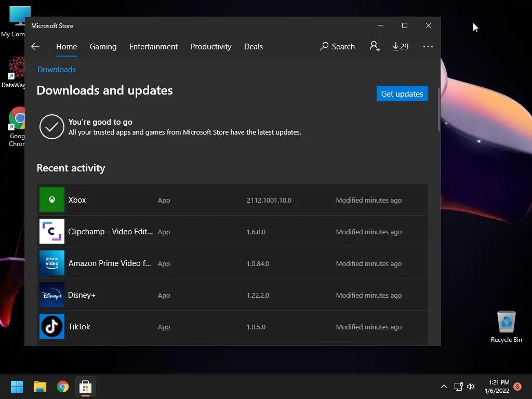
Task: Open notification badge showing 8
Action: tap(517, 386)
